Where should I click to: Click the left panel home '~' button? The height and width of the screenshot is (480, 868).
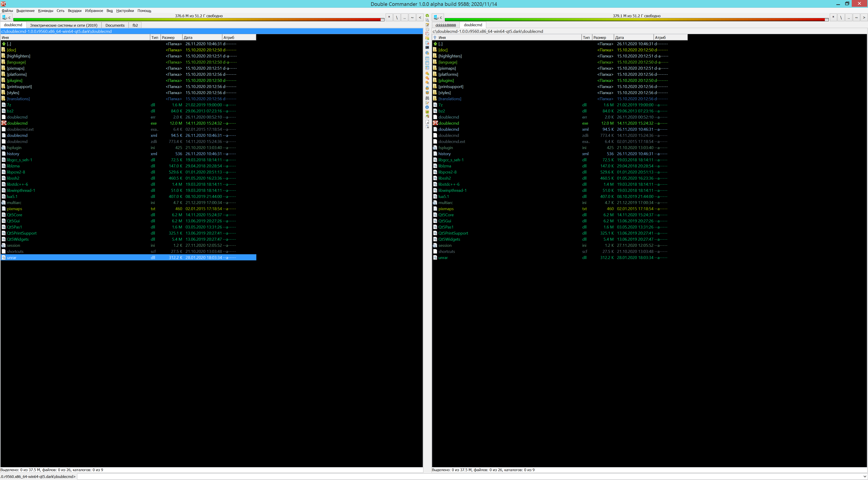click(x=412, y=17)
